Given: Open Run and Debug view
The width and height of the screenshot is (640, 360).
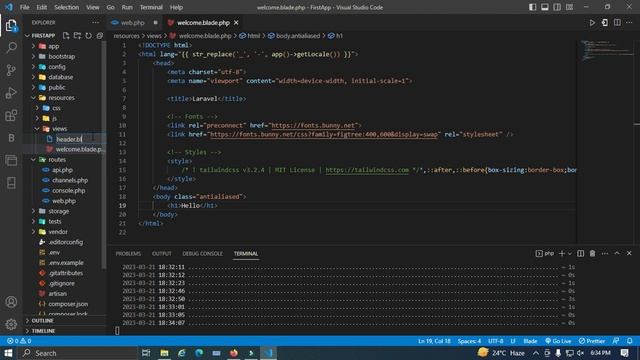Looking at the screenshot, I should pos(11,93).
